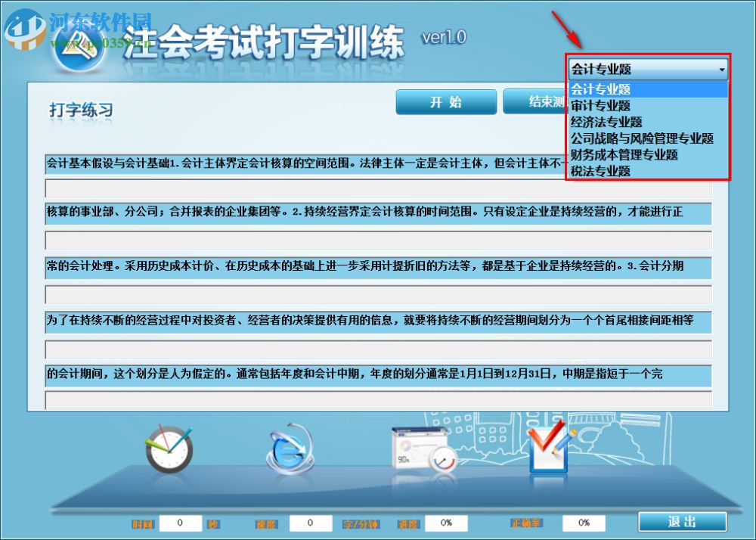Click the 进度 progress percentage field
The image size is (756, 540).
pos(445,522)
